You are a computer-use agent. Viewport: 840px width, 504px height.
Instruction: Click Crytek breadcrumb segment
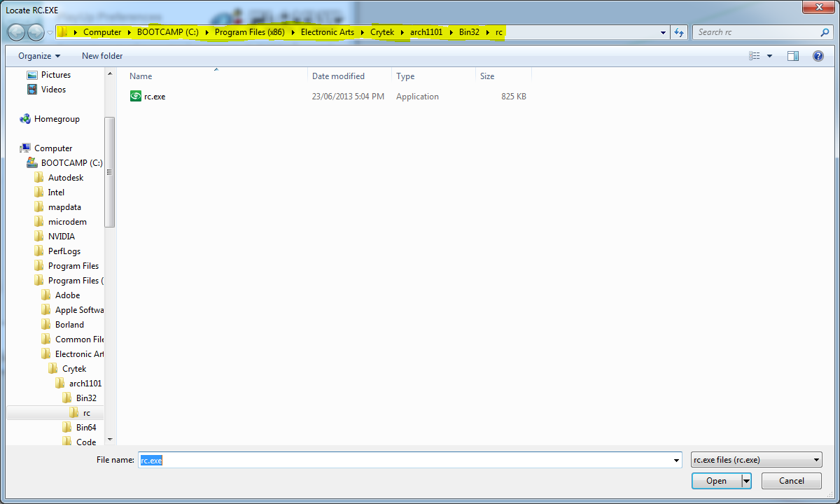click(382, 32)
